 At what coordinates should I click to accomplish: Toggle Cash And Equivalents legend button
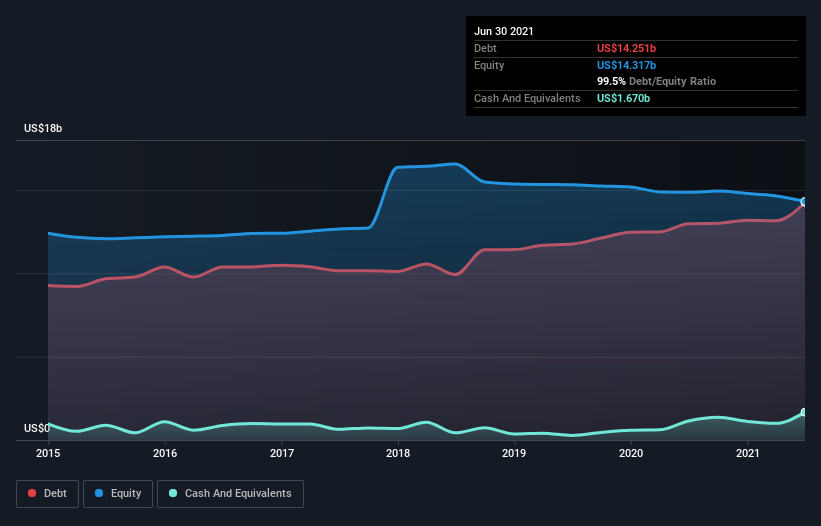pyautogui.click(x=230, y=494)
